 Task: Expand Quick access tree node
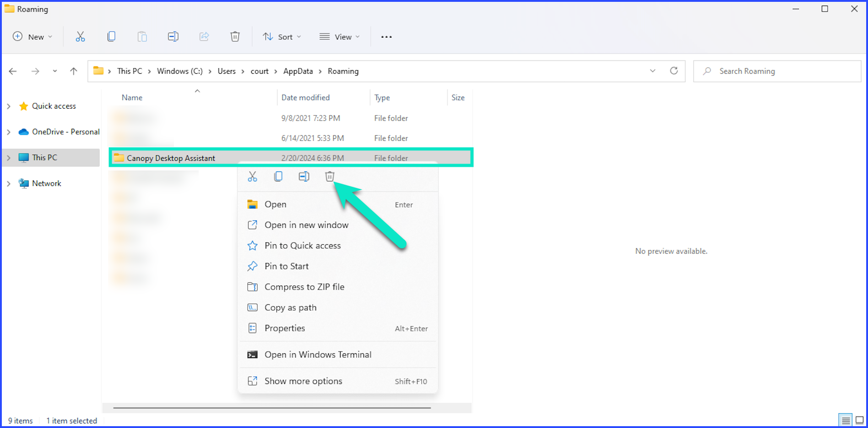point(9,106)
